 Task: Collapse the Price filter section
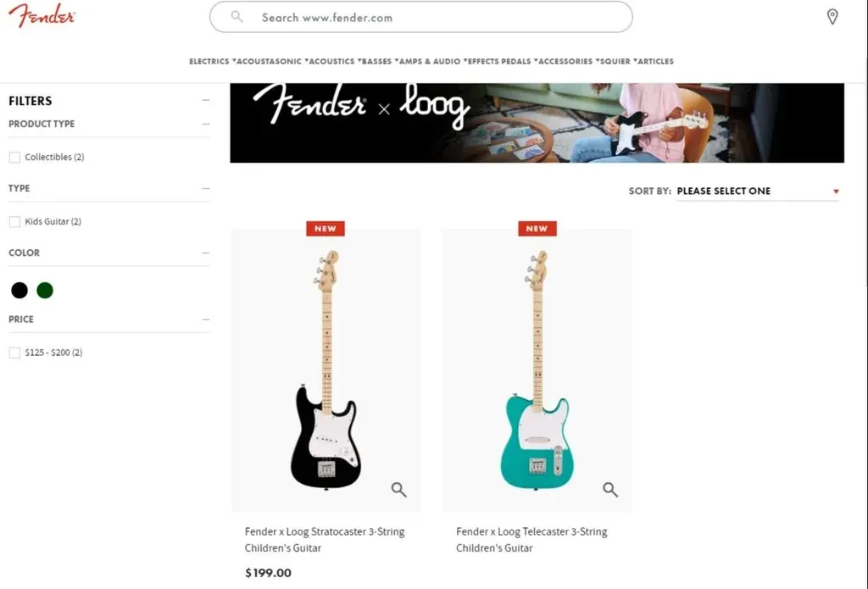205,320
